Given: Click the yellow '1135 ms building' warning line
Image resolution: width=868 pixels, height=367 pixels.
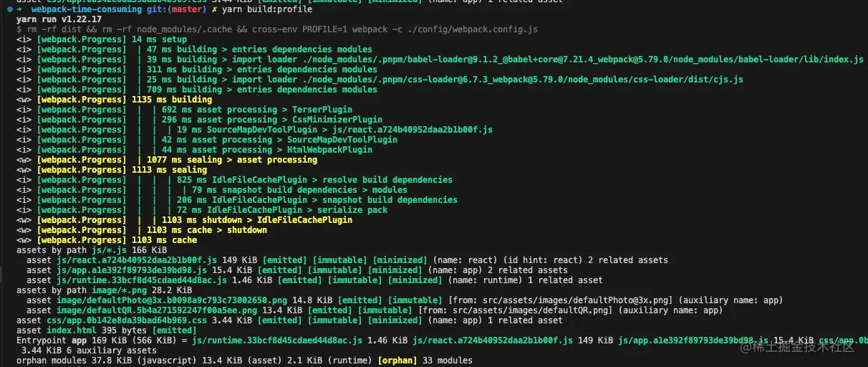Looking at the screenshot, I should tap(172, 100).
